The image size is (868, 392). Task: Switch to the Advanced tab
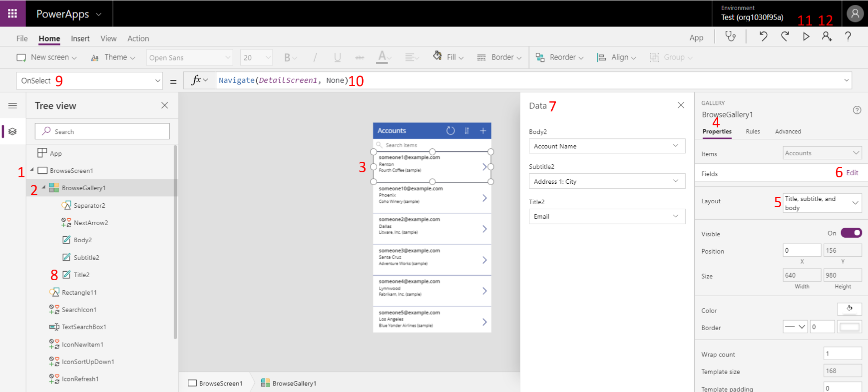(788, 132)
